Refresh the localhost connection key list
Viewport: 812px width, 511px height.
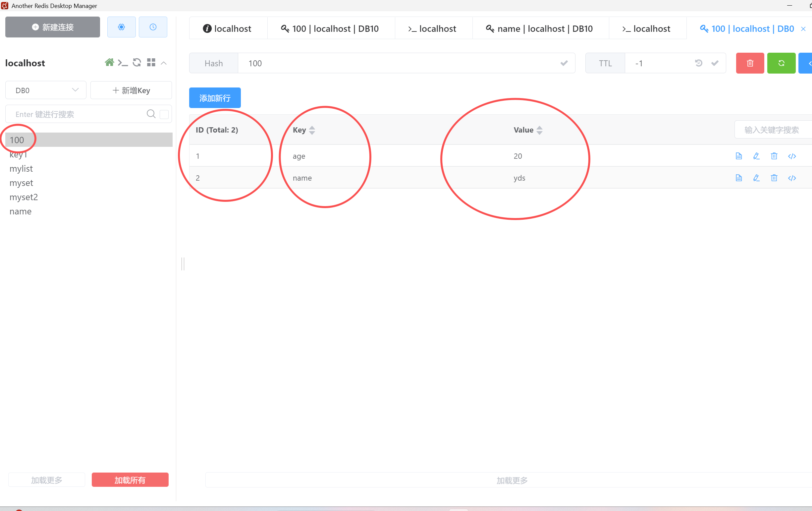click(x=136, y=62)
